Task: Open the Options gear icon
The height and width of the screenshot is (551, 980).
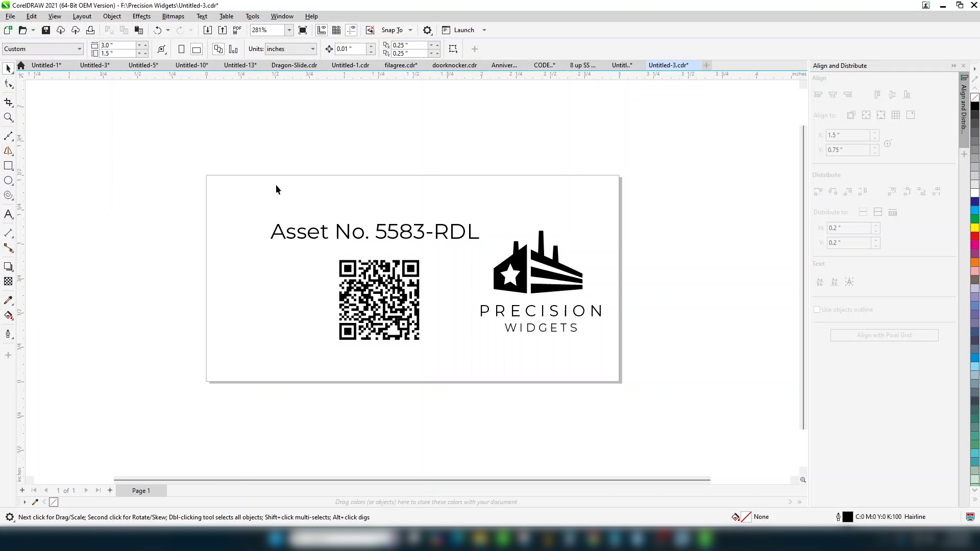Action: 427,30
